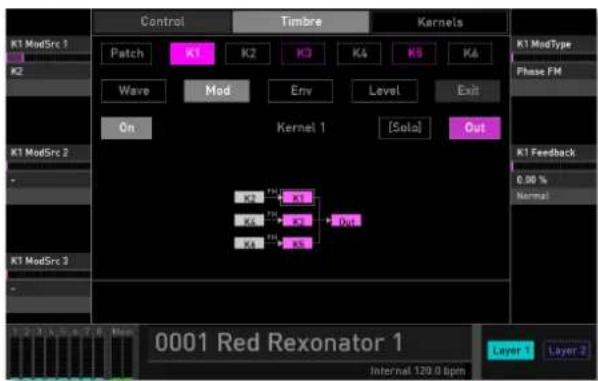Open the Kernels tab
598x381 pixels.
click(440, 22)
